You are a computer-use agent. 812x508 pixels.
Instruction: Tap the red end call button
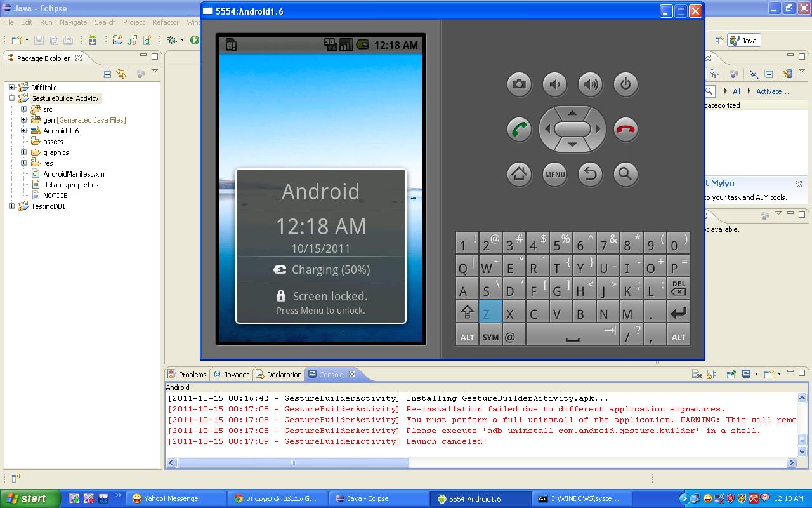tap(625, 130)
